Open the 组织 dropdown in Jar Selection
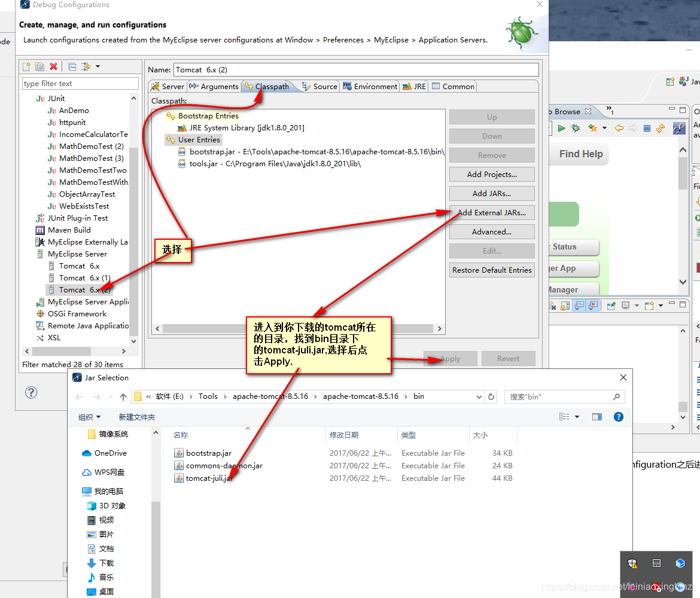This screenshot has height=598, width=700. tap(91, 417)
